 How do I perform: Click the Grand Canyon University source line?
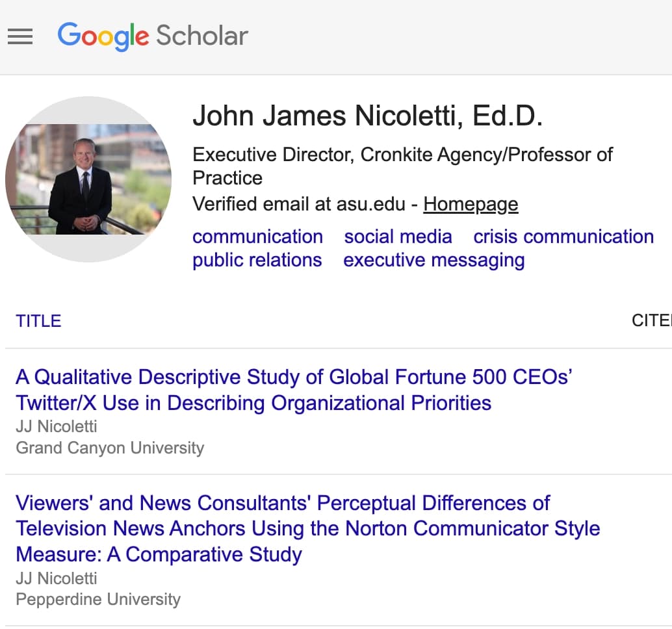110,448
